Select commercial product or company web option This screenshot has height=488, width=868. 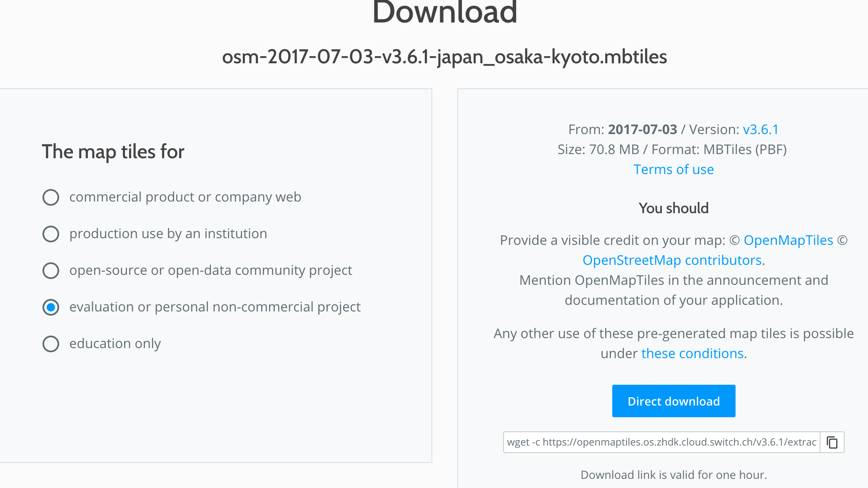(50, 197)
